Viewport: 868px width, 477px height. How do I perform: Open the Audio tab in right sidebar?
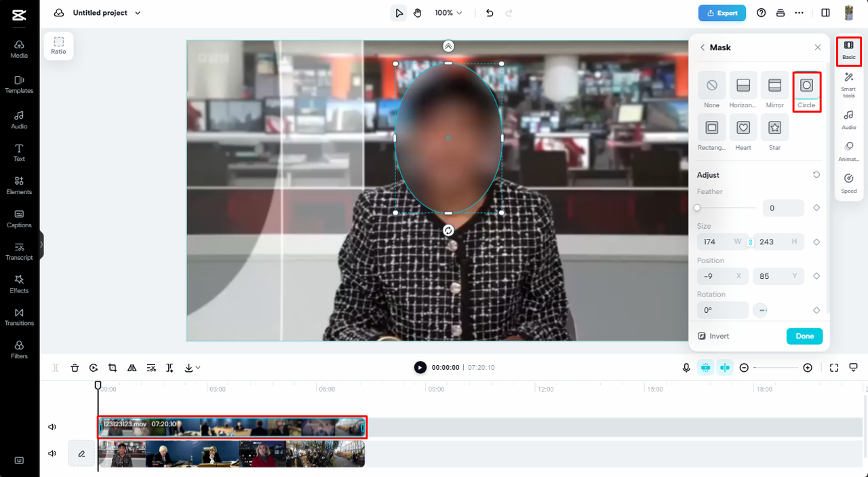tap(849, 120)
